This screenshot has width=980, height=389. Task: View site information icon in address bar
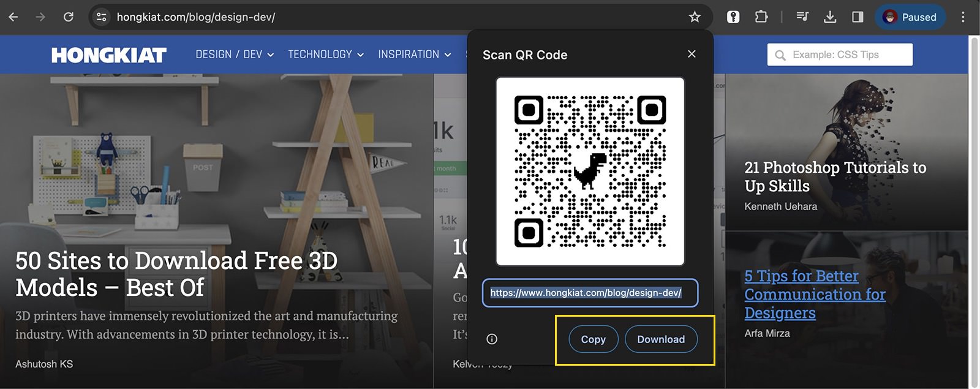pyautogui.click(x=102, y=17)
